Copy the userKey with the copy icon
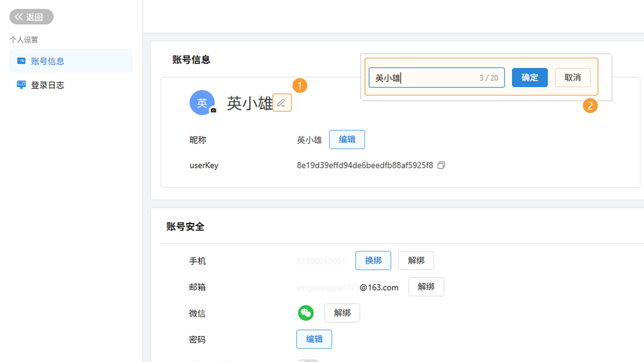Image resolution: width=644 pixels, height=362 pixels. (x=441, y=165)
